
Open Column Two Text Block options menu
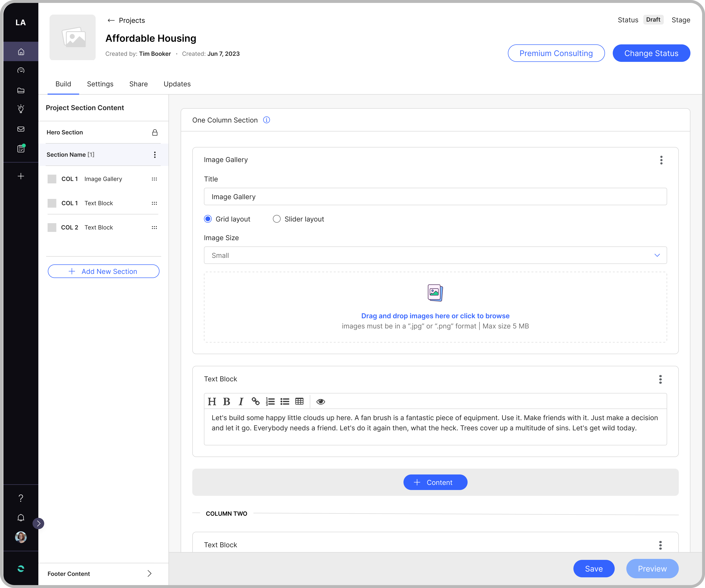click(x=660, y=545)
